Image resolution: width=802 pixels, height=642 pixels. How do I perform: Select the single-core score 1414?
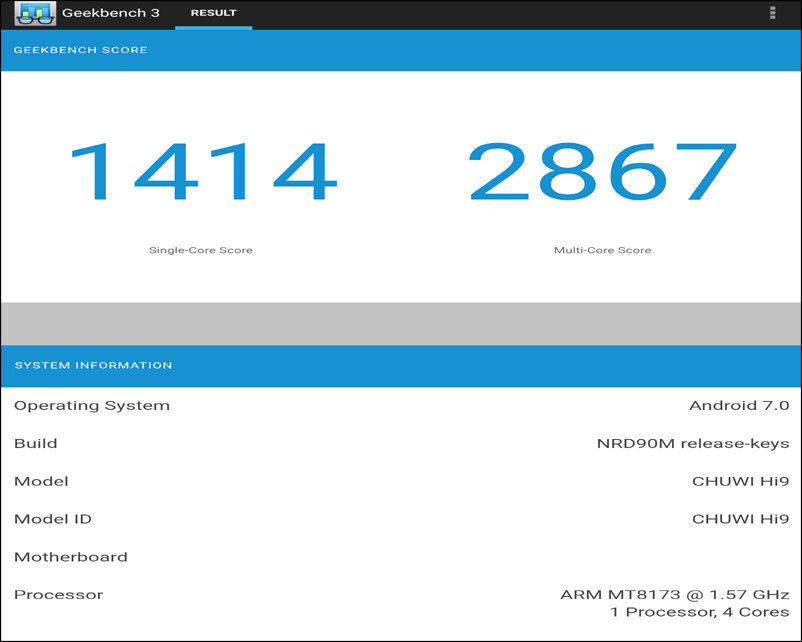point(204,171)
